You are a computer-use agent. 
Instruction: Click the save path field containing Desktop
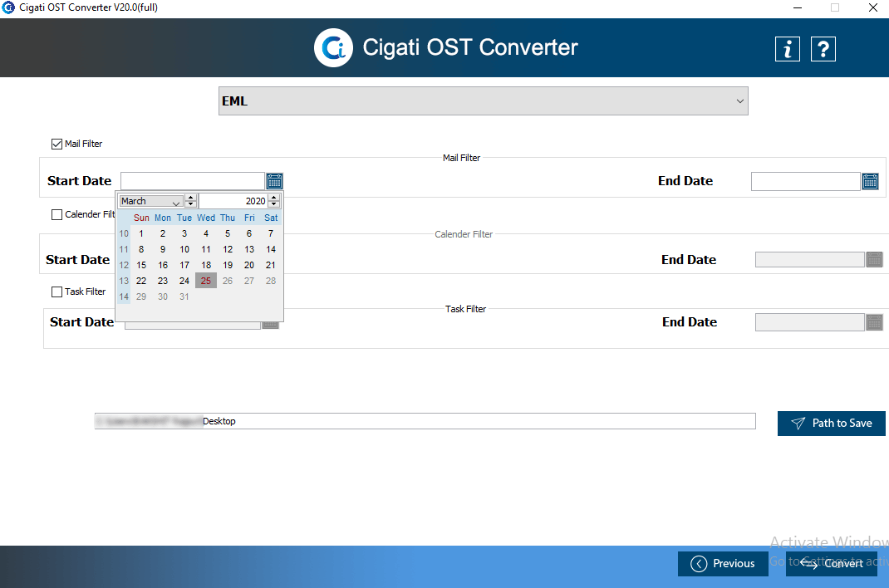pos(425,421)
